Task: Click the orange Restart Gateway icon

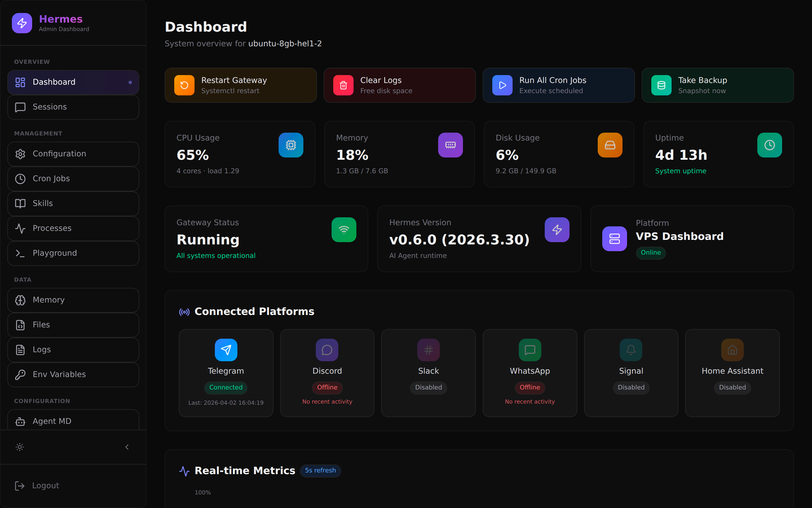Action: (184, 85)
